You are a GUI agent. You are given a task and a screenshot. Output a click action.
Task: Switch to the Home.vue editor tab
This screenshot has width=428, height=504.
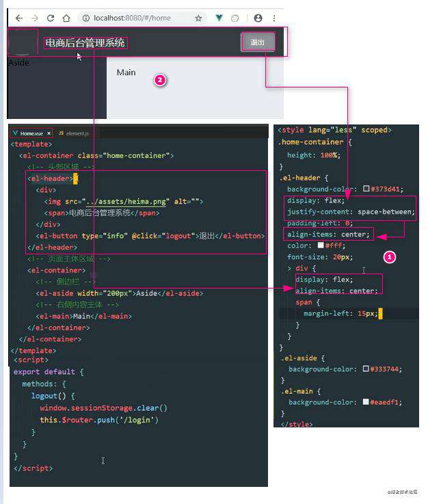click(x=31, y=133)
